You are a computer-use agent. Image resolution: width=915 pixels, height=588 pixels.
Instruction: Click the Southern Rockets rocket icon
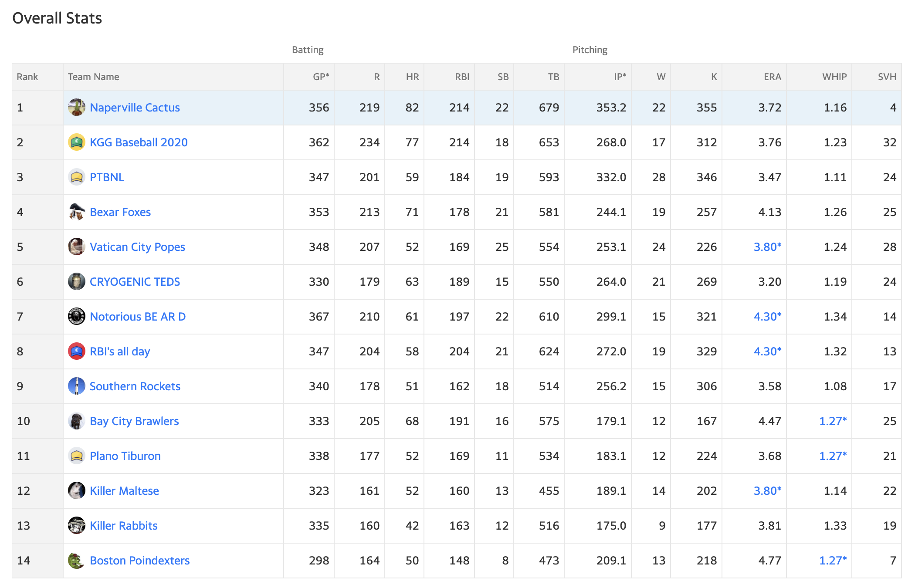(x=77, y=386)
